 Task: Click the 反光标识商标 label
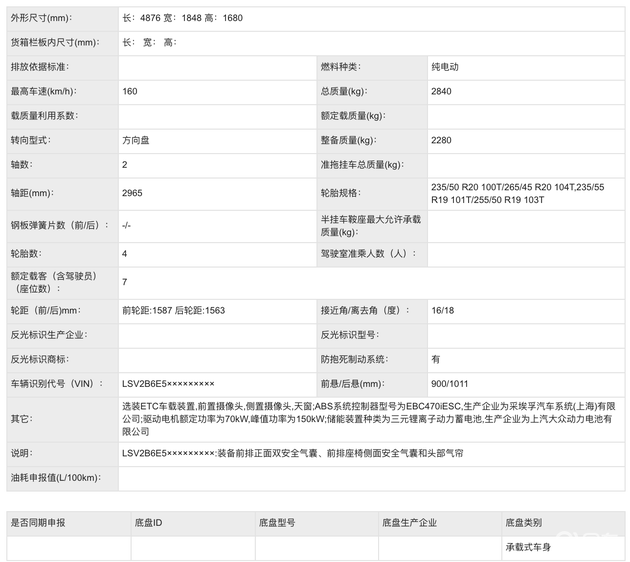click(40, 360)
